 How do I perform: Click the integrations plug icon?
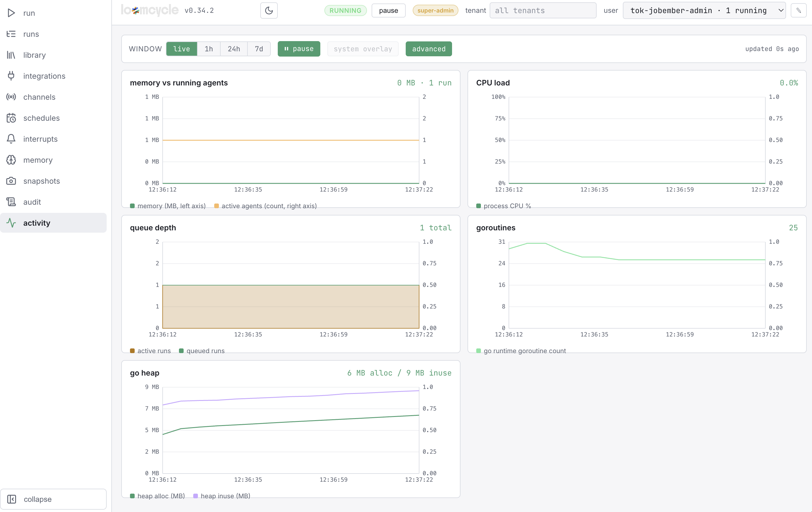11,76
